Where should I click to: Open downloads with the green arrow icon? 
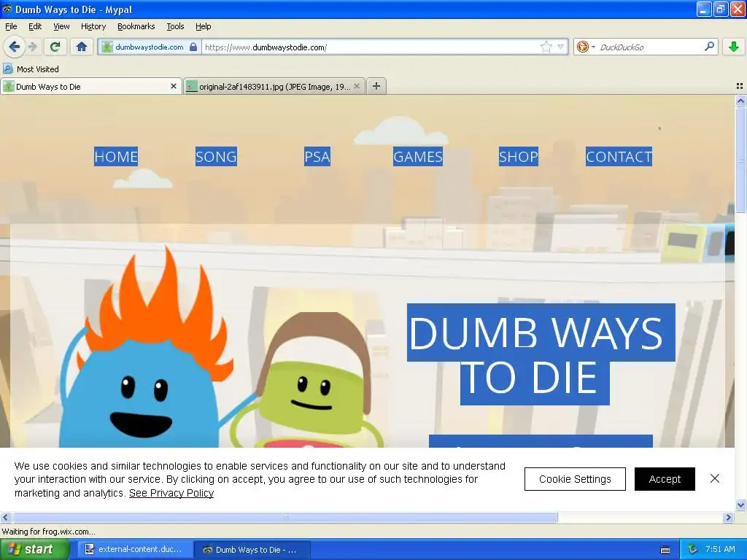734,47
